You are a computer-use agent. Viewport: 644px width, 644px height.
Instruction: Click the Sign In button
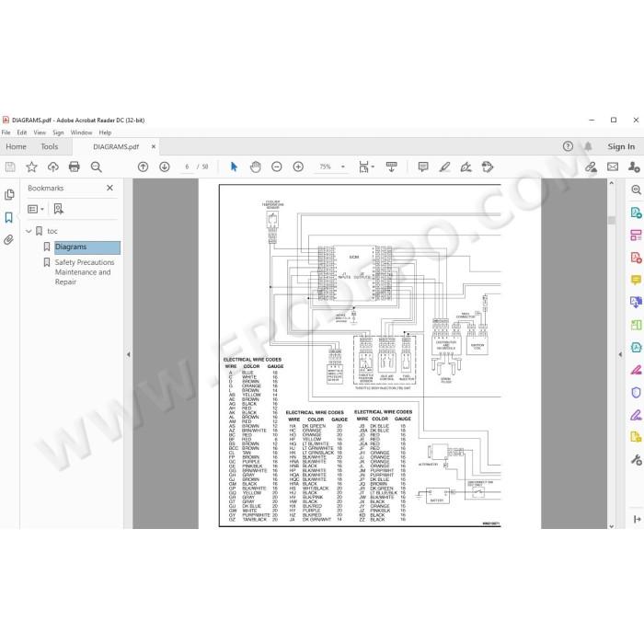coord(621,146)
